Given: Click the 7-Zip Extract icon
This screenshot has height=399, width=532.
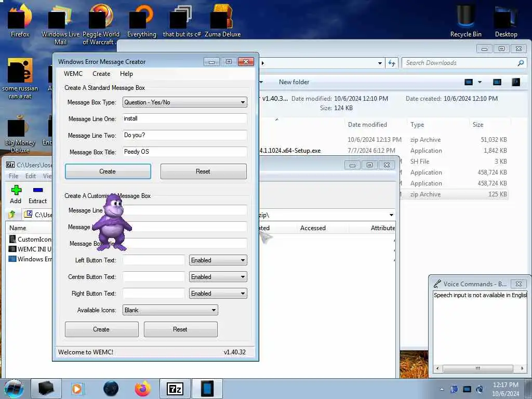Looking at the screenshot, I should click(x=37, y=194).
